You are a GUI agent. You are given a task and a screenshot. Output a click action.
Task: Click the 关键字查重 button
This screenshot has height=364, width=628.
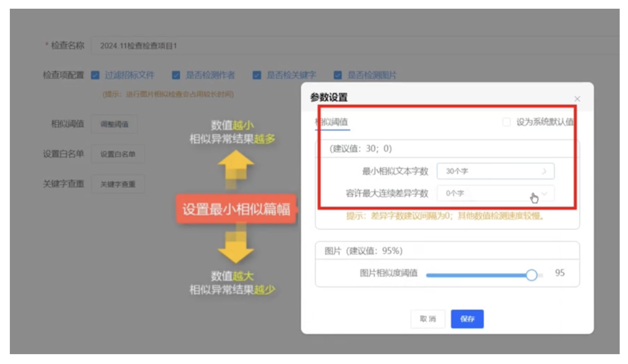click(118, 184)
